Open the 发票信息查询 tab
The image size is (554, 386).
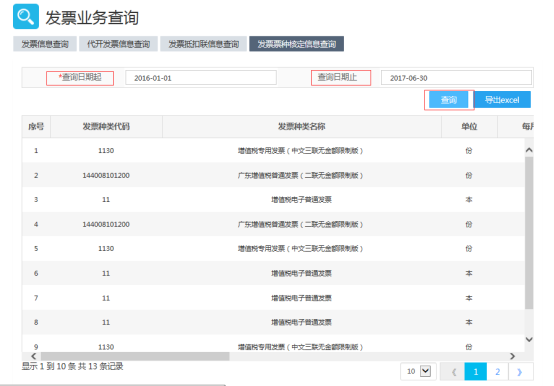coord(45,44)
